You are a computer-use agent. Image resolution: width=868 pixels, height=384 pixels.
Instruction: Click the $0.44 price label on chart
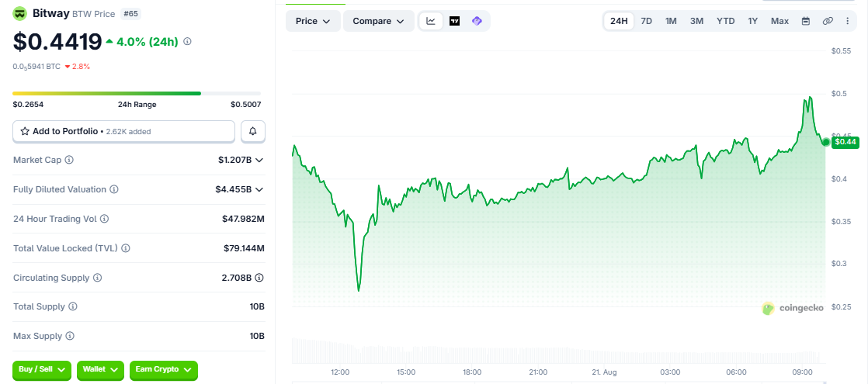845,142
